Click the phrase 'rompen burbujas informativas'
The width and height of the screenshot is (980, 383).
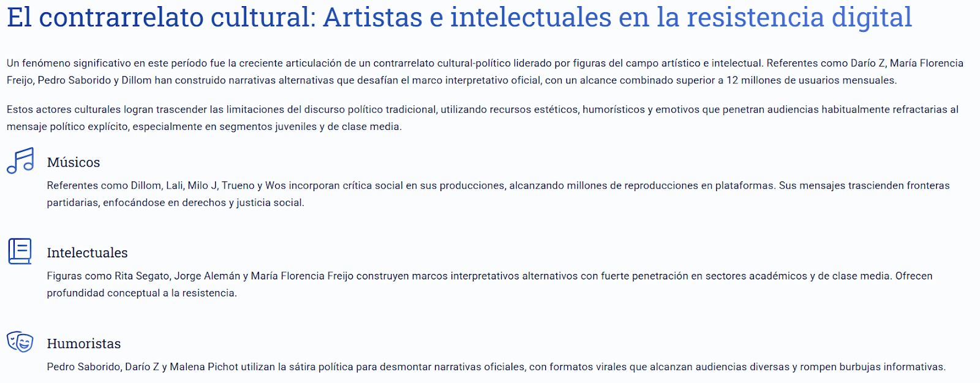point(873,367)
